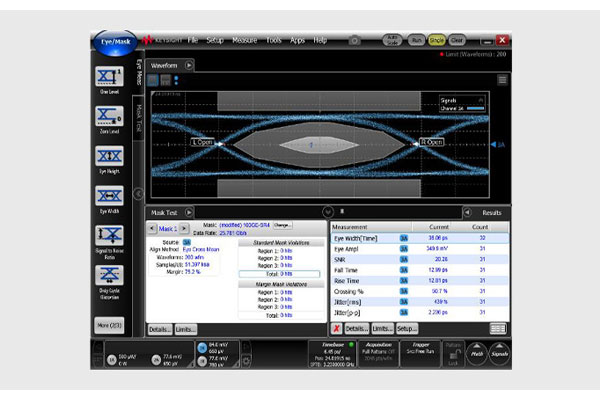Open Limits in the Mask Test panel

pyautogui.click(x=186, y=329)
